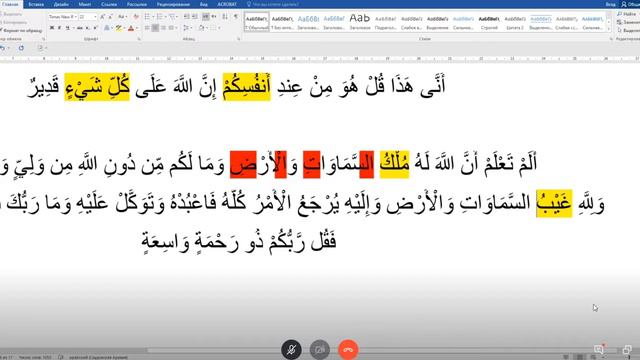Apply the Обычный style

point(257,22)
